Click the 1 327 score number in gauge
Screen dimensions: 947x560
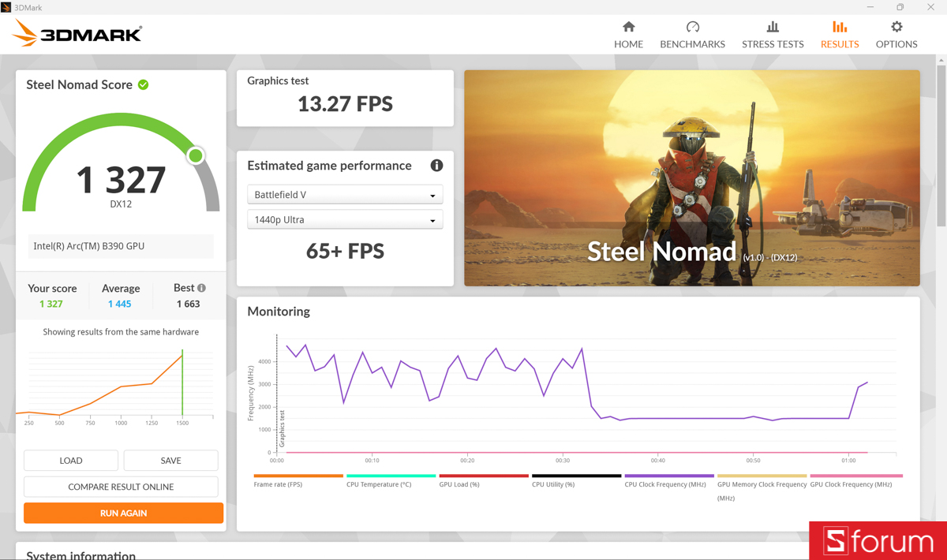tap(121, 180)
